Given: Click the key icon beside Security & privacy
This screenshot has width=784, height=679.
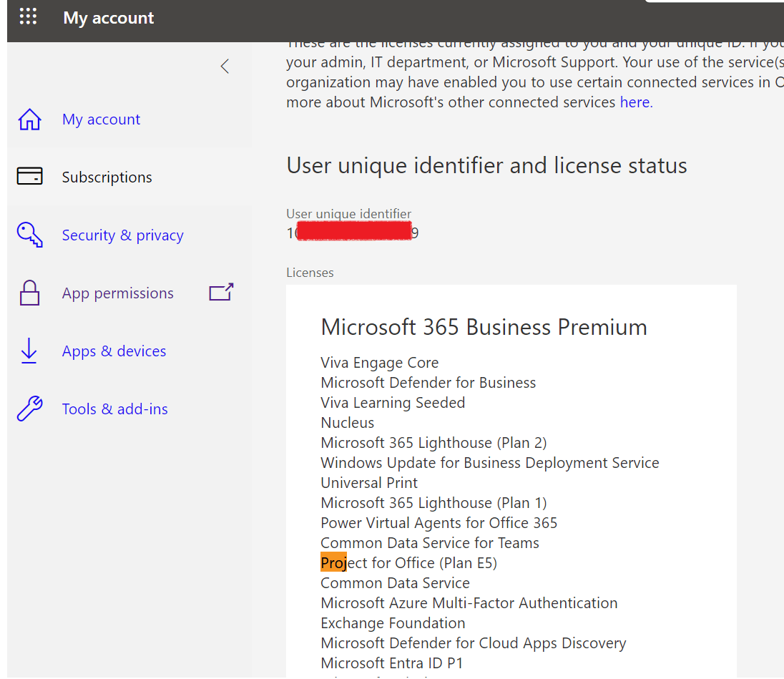Looking at the screenshot, I should click(29, 235).
